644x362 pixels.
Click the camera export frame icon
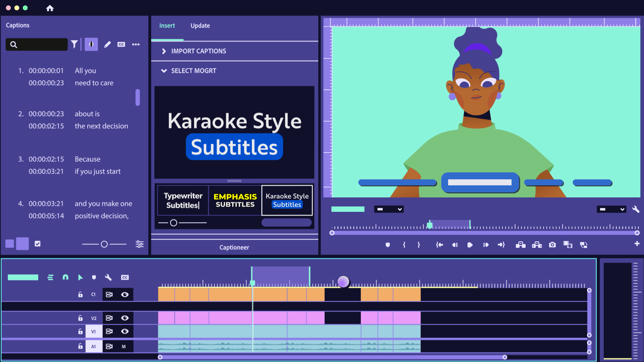552,245
